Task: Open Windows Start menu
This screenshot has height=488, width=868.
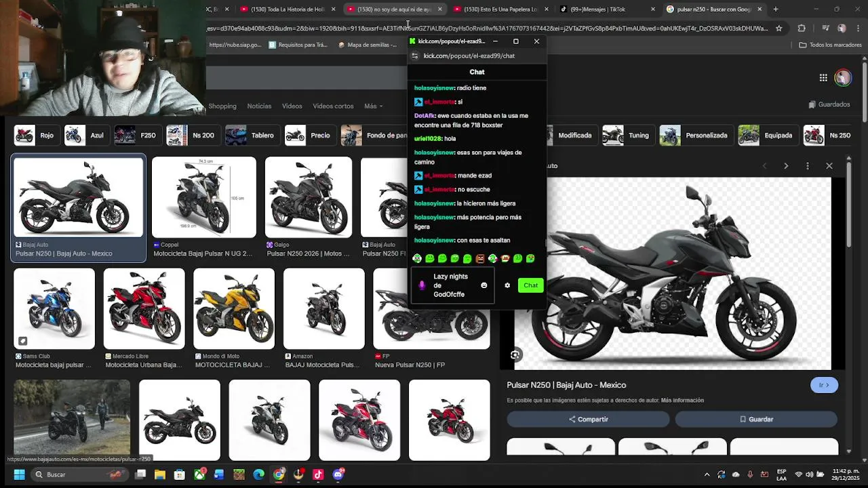Action: [19, 474]
